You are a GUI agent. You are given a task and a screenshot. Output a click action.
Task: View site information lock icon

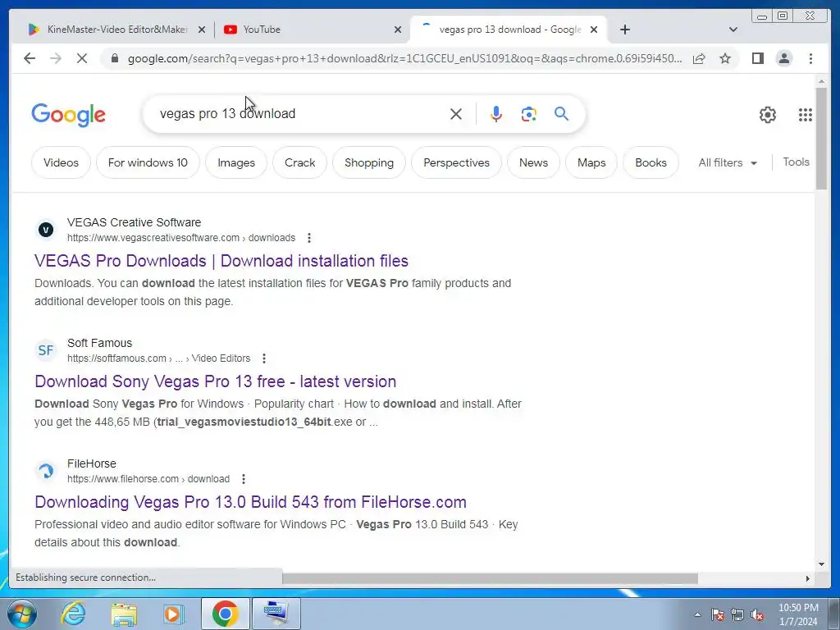(114, 58)
